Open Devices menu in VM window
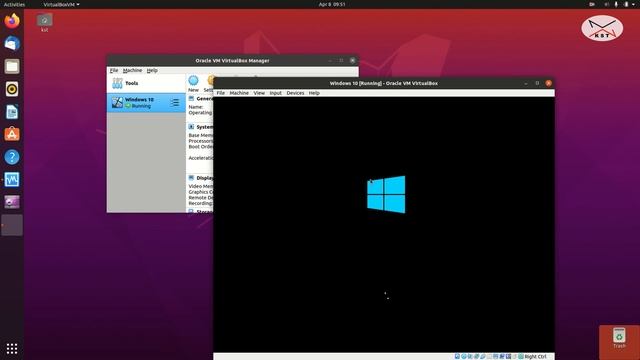640x360 pixels. (x=295, y=93)
